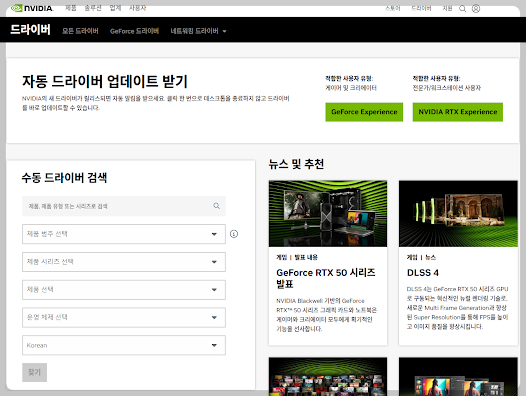Open the 업계 menu in top navigation

click(x=115, y=8)
